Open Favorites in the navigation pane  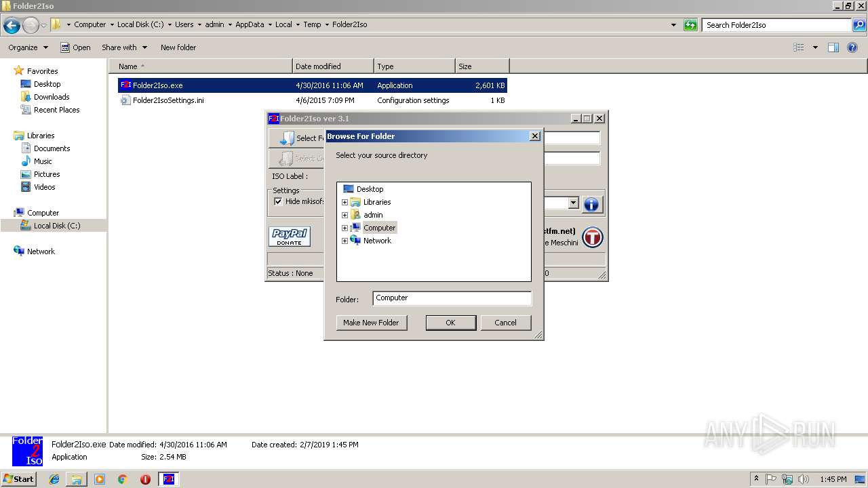(42, 71)
